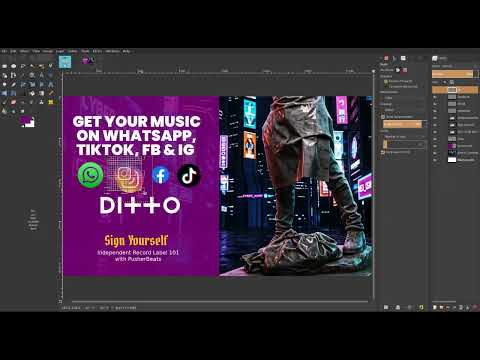
Task: Open the Edit menu
Action: [13, 51]
